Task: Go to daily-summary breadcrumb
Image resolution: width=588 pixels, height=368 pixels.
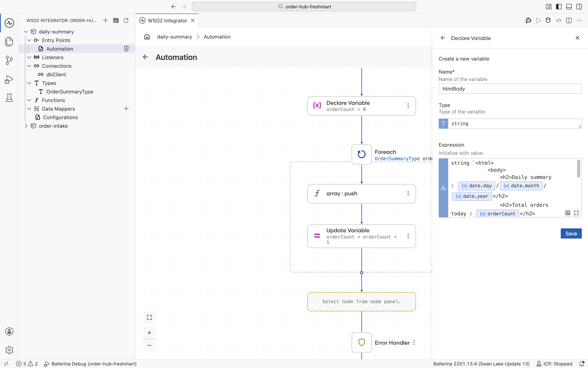Action: click(174, 37)
